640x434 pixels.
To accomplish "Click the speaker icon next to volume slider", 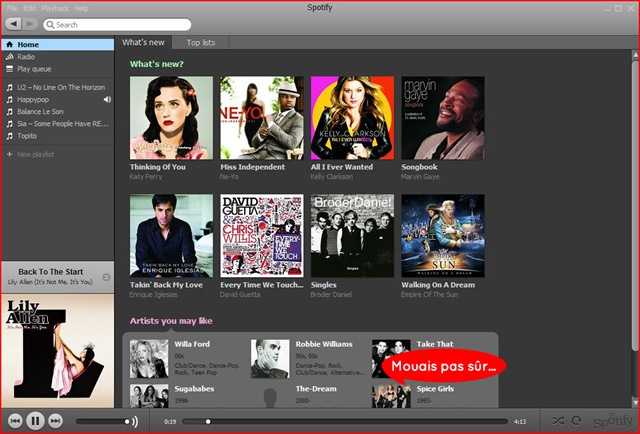I will 135,421.
